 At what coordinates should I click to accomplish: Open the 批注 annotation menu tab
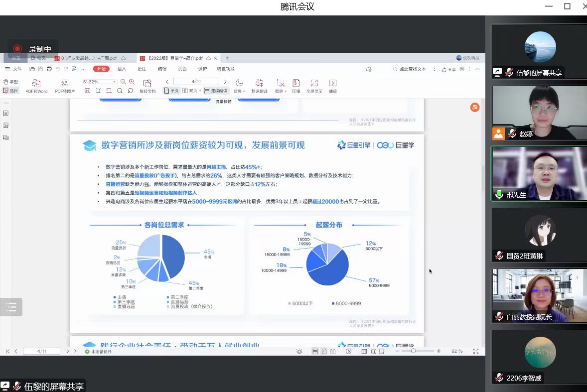pyautogui.click(x=142, y=69)
